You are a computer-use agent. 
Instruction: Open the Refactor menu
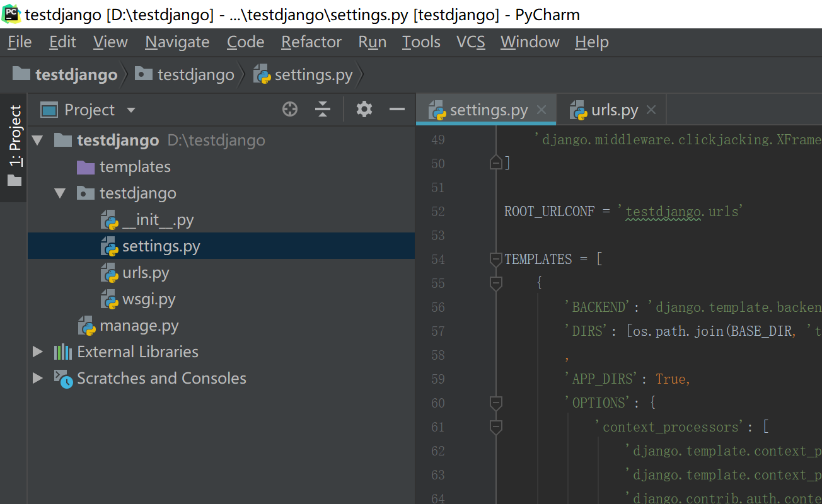(311, 42)
